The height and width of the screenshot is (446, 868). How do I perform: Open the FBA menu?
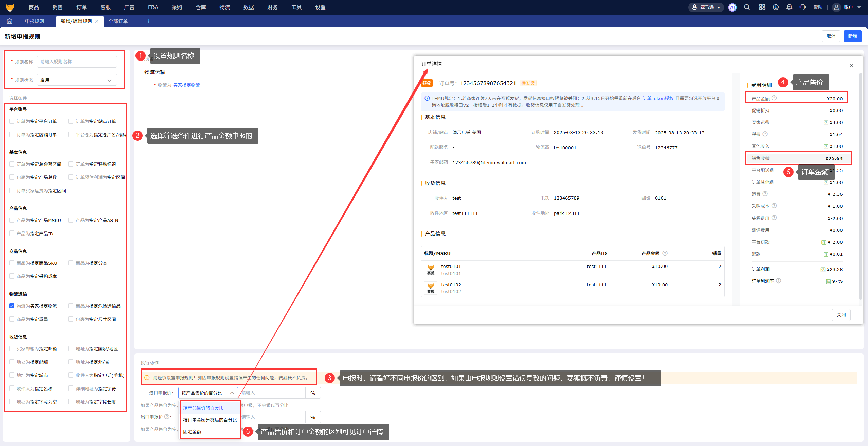(153, 7)
